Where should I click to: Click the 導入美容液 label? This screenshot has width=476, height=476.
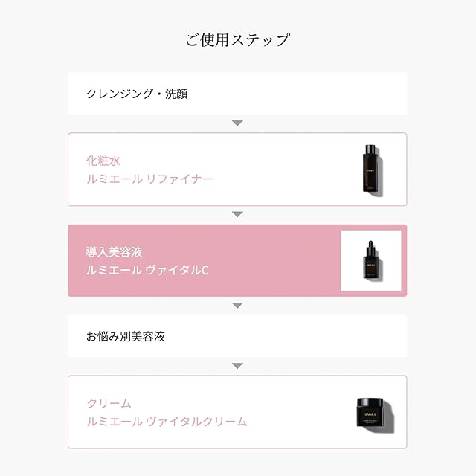pos(109,251)
